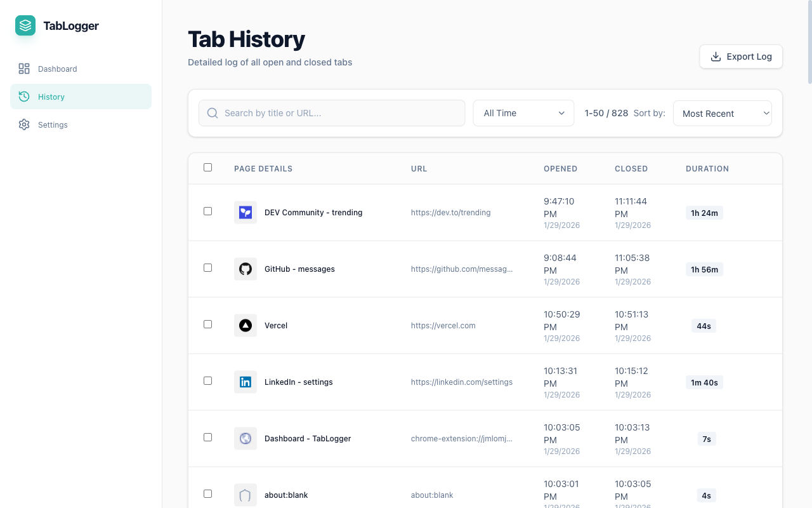Click the Vercel triangle favicon
Viewport: 812px width, 508px height.
coord(246,325)
